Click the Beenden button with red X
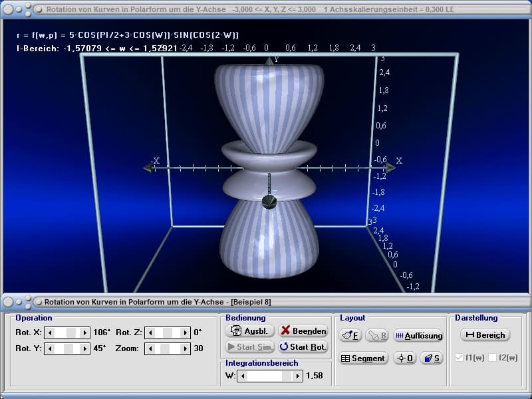This screenshot has width=532, height=399. pos(303,331)
